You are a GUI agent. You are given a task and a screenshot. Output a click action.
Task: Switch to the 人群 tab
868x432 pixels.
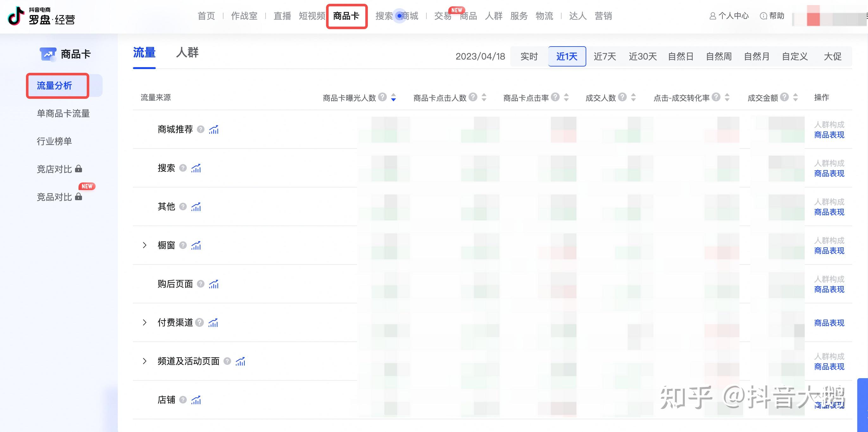pyautogui.click(x=187, y=53)
